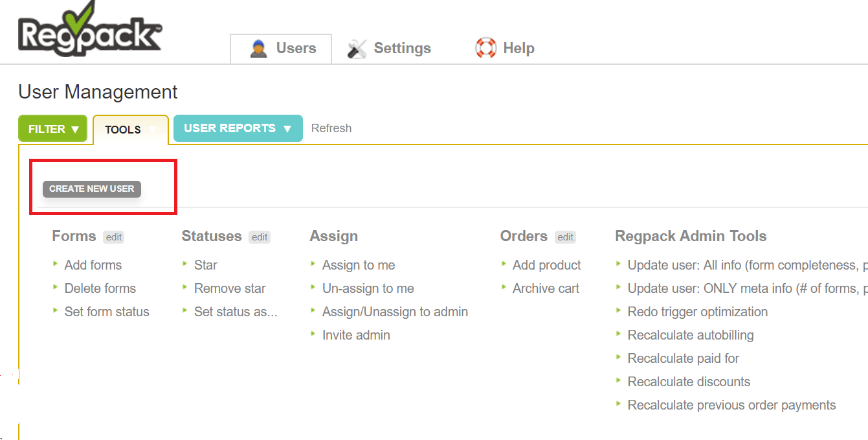Click Assign to me

pyautogui.click(x=358, y=265)
